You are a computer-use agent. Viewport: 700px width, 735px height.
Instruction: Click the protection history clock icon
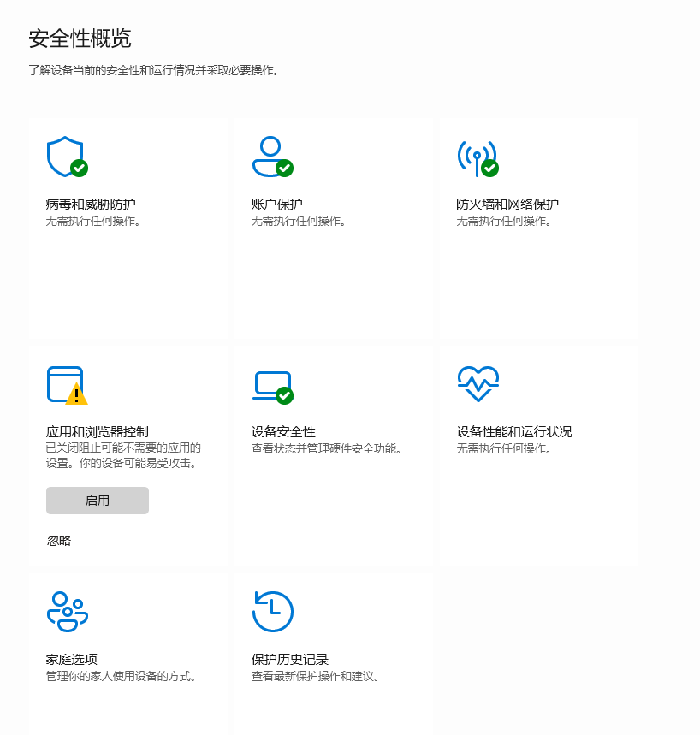tap(272, 612)
